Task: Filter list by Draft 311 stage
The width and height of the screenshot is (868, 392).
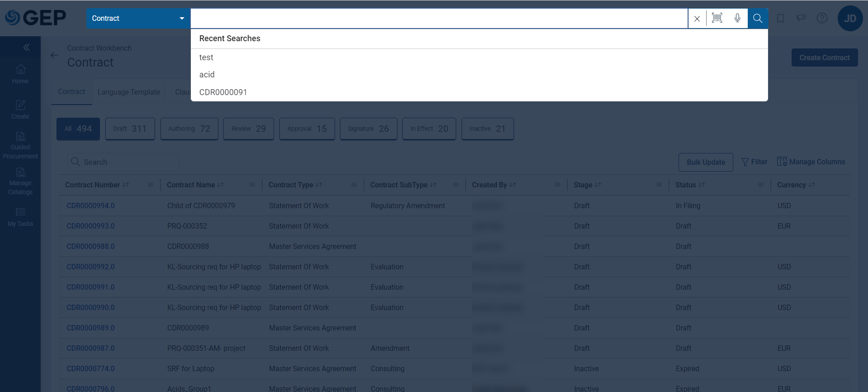Action: (x=130, y=129)
